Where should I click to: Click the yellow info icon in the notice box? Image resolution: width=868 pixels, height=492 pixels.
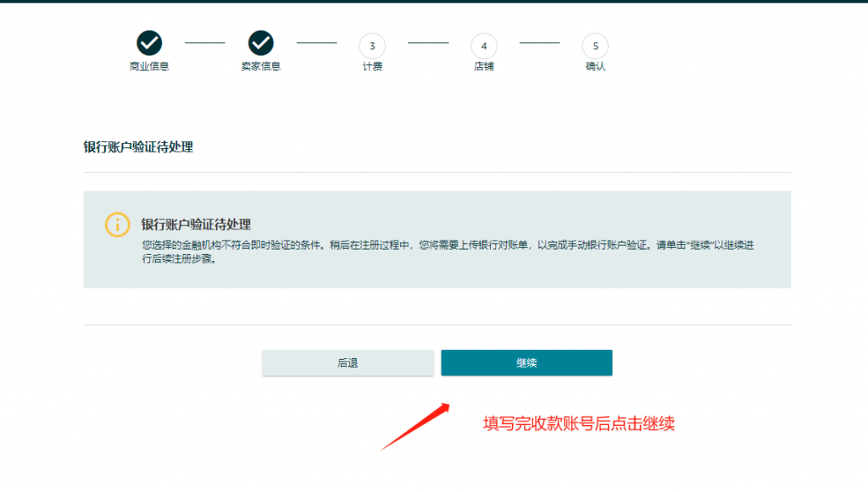click(118, 223)
